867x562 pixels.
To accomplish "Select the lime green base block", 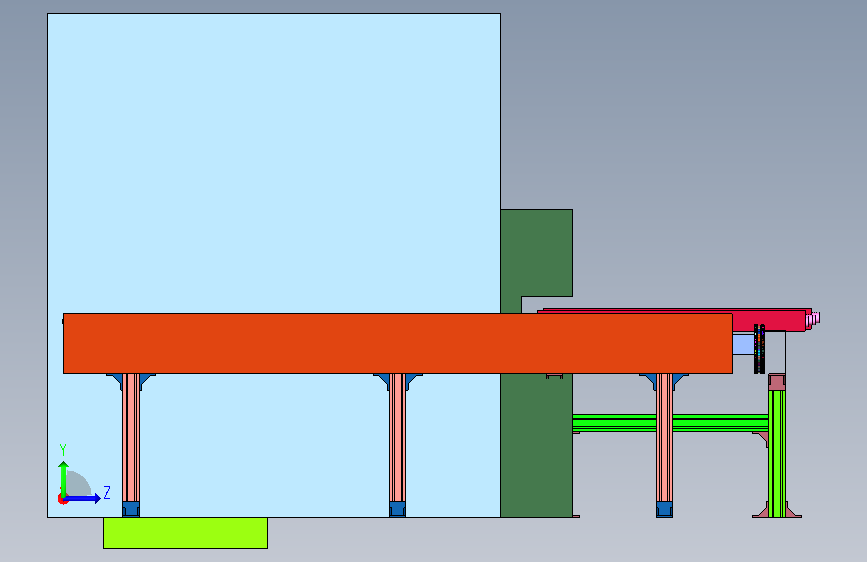I will [185, 533].
